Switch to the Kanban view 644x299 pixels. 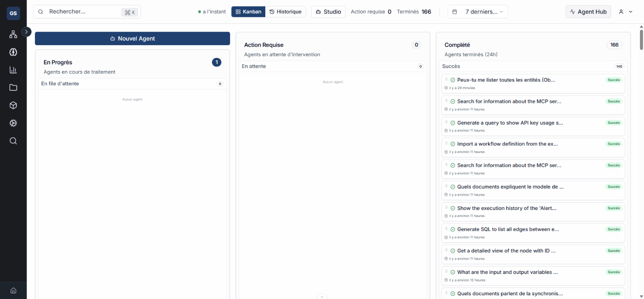[248, 12]
